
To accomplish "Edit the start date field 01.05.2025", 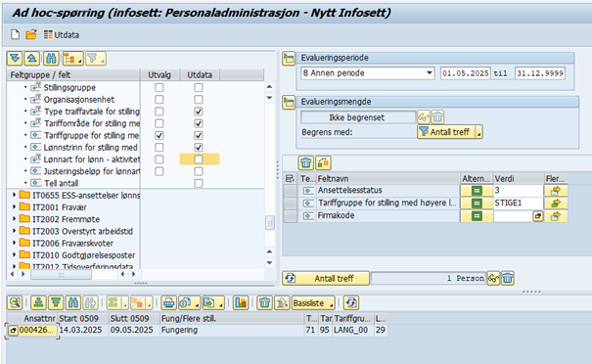I will 465,73.
